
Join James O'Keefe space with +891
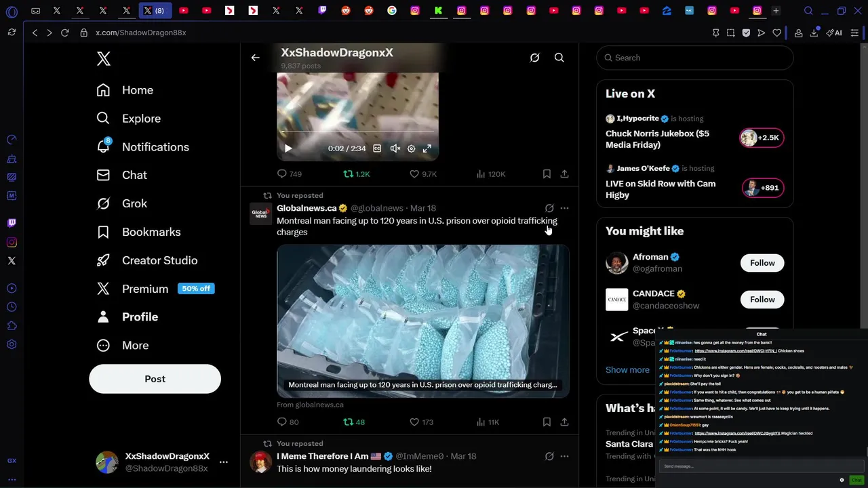(x=763, y=188)
